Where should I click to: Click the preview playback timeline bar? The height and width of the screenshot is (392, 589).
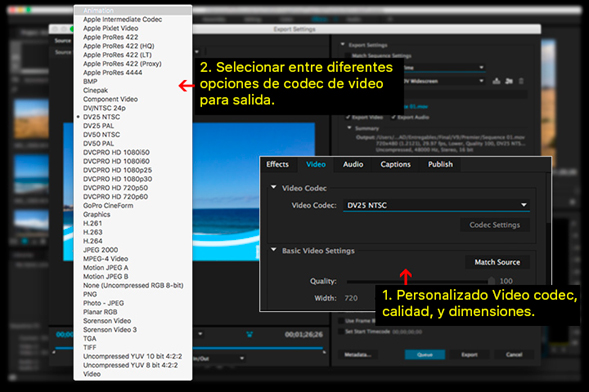tap(189, 348)
